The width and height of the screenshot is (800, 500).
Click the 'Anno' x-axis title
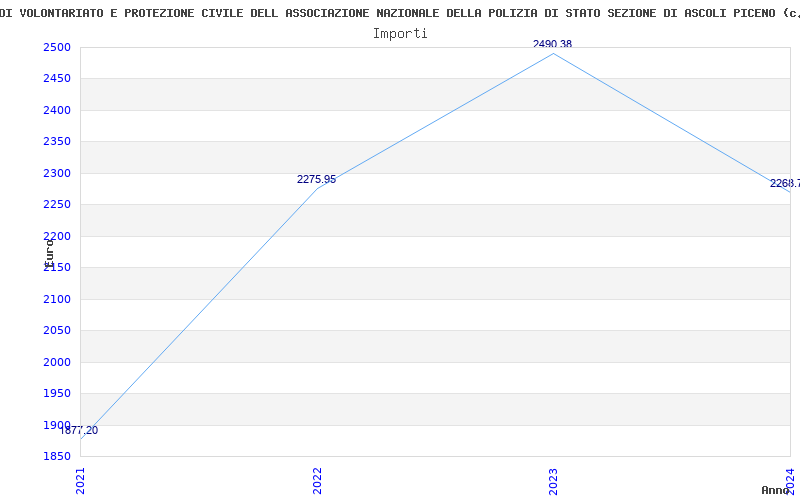pos(775,490)
